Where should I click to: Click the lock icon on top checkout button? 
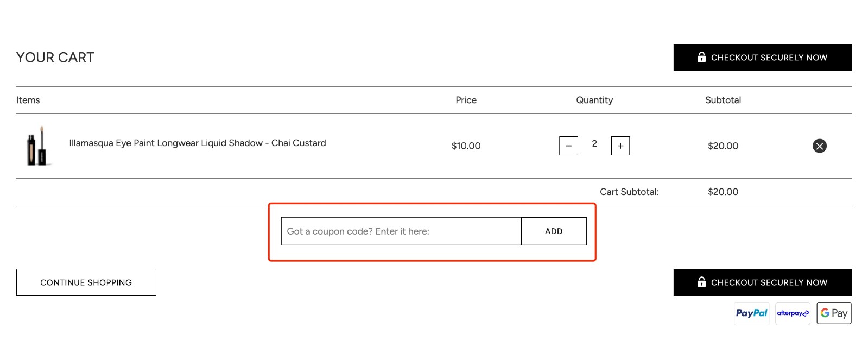click(701, 57)
